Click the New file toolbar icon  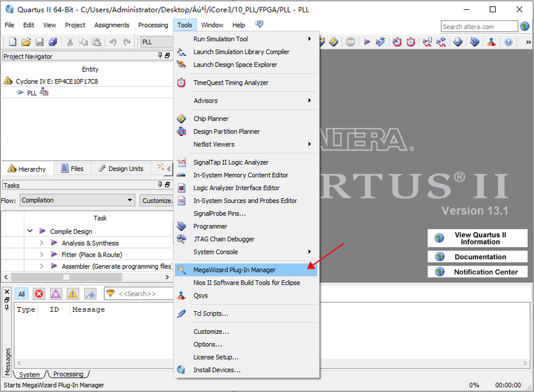coord(12,42)
